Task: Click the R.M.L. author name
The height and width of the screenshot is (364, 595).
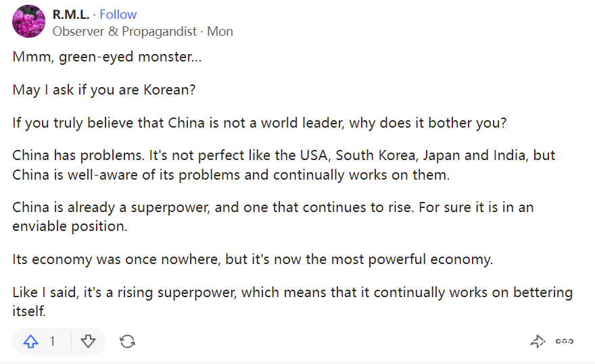Action: [x=71, y=14]
